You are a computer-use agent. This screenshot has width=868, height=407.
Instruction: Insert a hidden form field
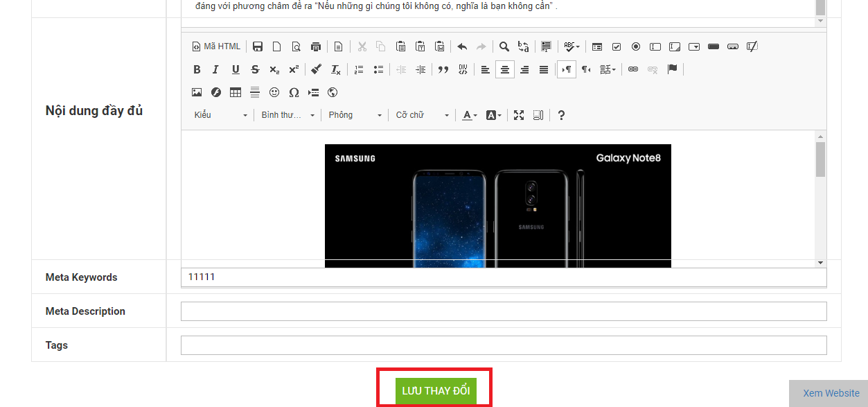pos(752,46)
